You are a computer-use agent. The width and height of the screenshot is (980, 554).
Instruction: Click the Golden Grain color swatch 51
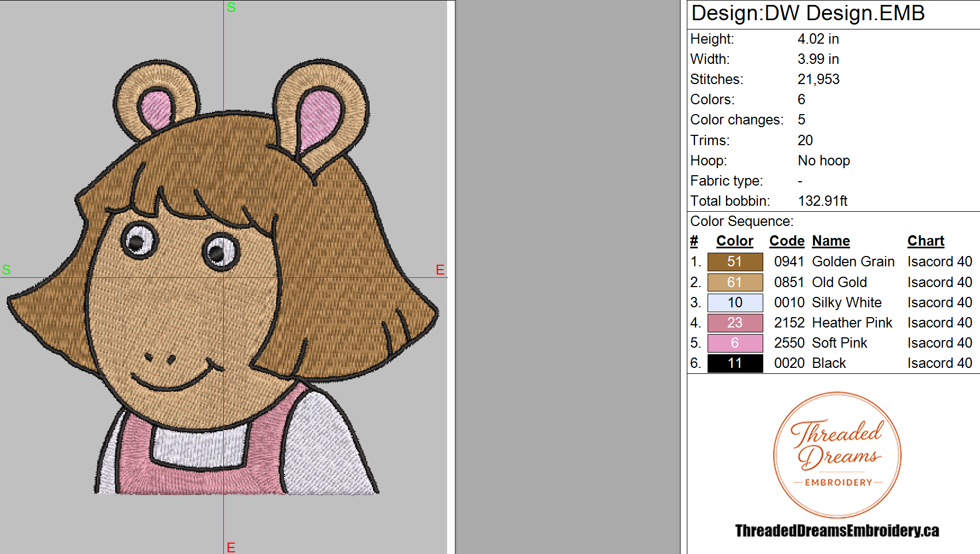click(x=735, y=262)
